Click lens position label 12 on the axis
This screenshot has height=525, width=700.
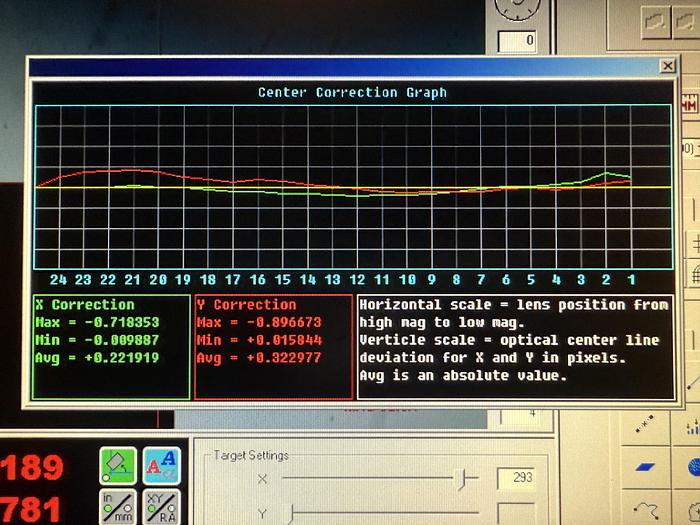(x=357, y=280)
